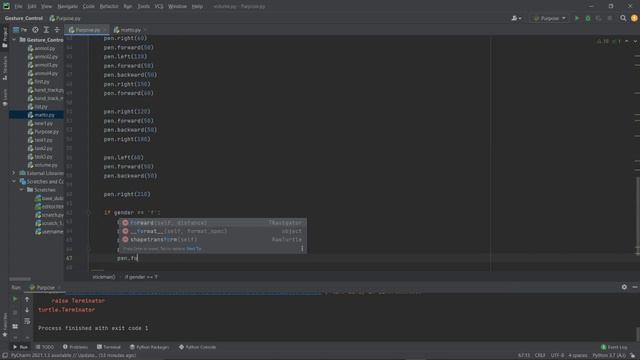Run the Purpose configuration with green play button
The image size is (640, 360).
(577, 18)
